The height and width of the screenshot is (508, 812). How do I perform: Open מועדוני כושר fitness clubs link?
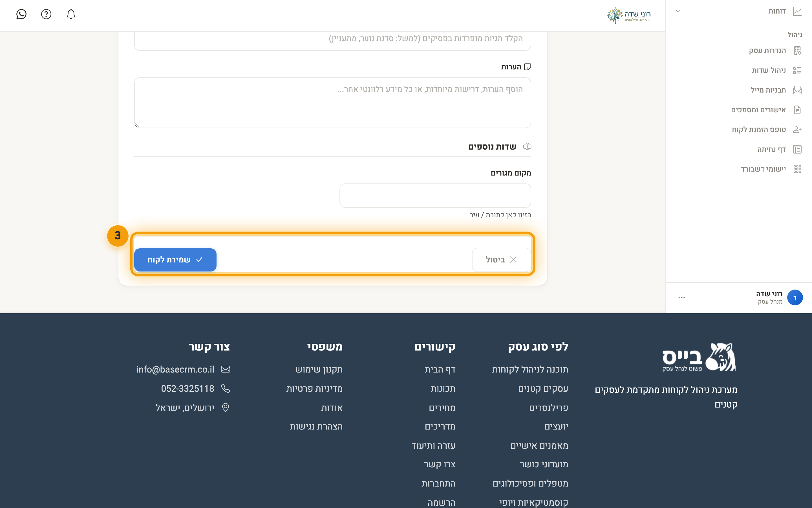[x=544, y=464]
